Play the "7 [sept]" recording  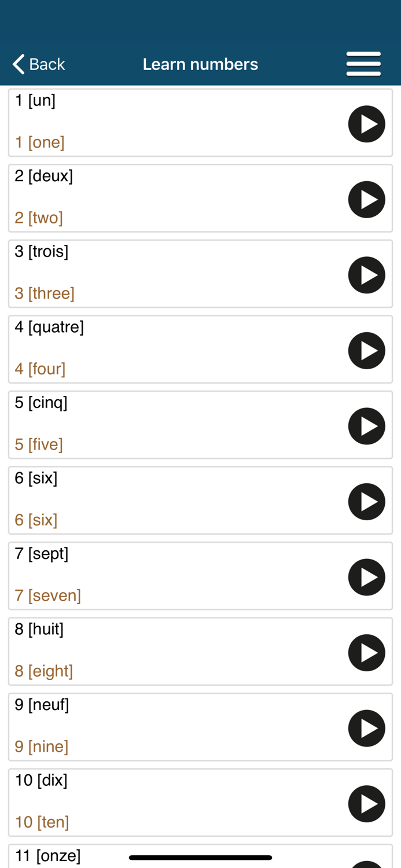[367, 577]
